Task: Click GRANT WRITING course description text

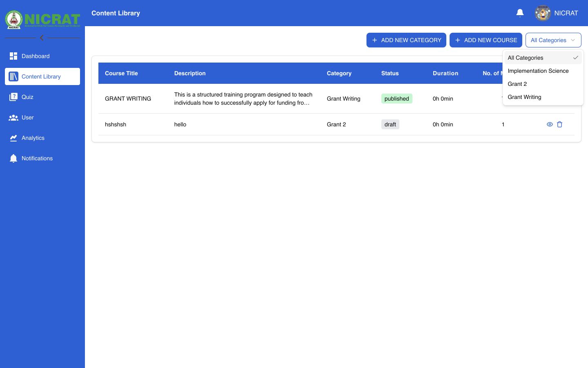Action: click(243, 99)
